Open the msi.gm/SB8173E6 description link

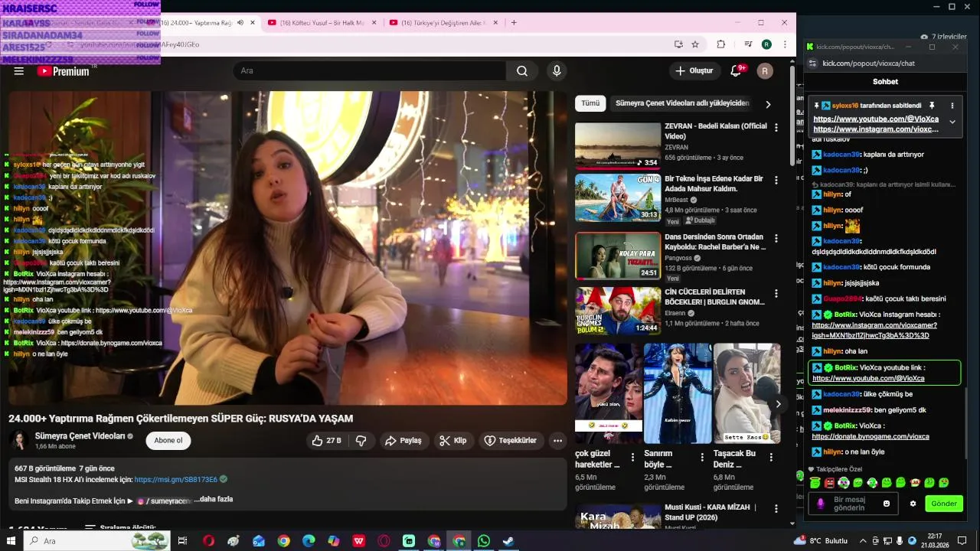(176, 480)
